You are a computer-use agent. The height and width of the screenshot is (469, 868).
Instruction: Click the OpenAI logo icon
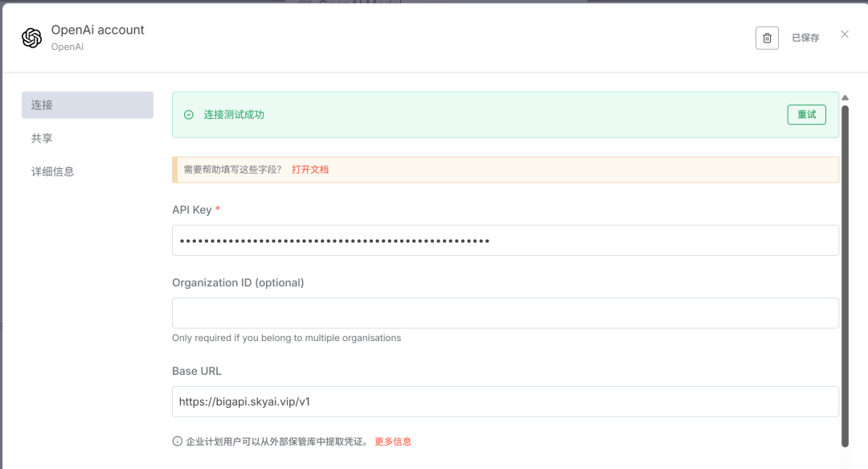pyautogui.click(x=31, y=38)
